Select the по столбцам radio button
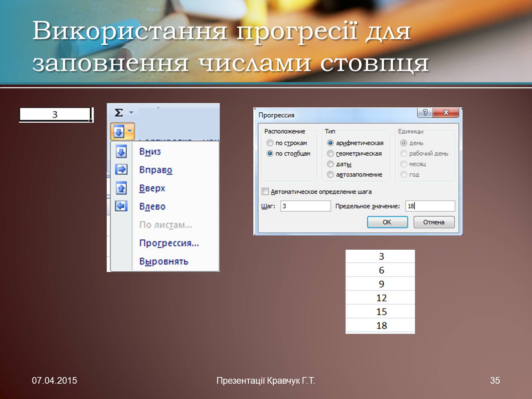The height and width of the screenshot is (399, 532). point(270,154)
